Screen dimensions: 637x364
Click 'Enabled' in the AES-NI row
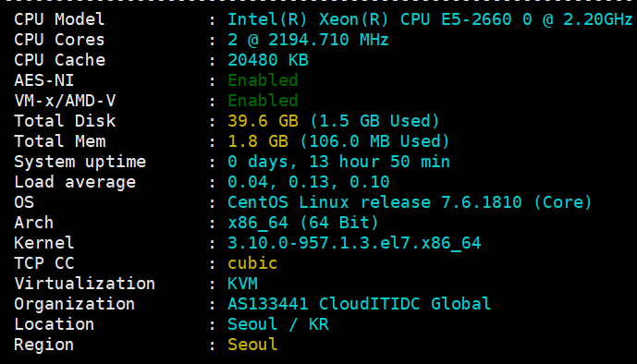point(263,80)
